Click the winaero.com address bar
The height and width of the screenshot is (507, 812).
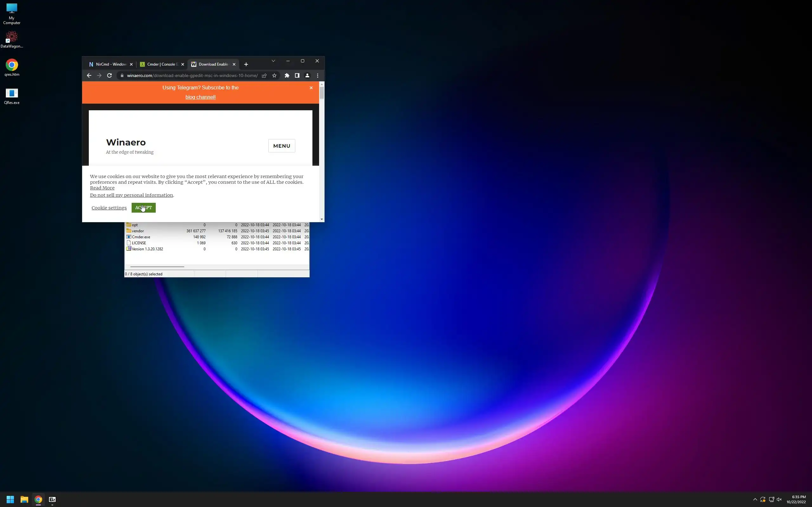(192, 75)
